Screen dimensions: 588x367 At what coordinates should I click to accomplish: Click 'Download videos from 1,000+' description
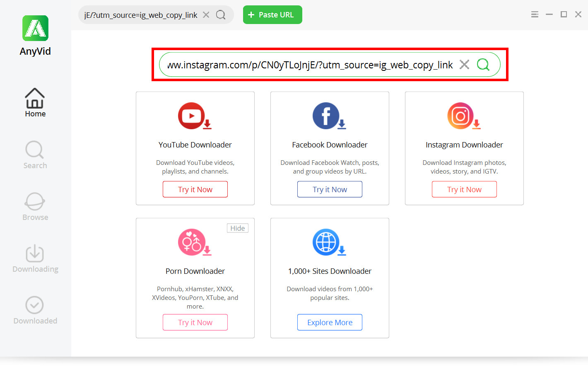(330, 293)
